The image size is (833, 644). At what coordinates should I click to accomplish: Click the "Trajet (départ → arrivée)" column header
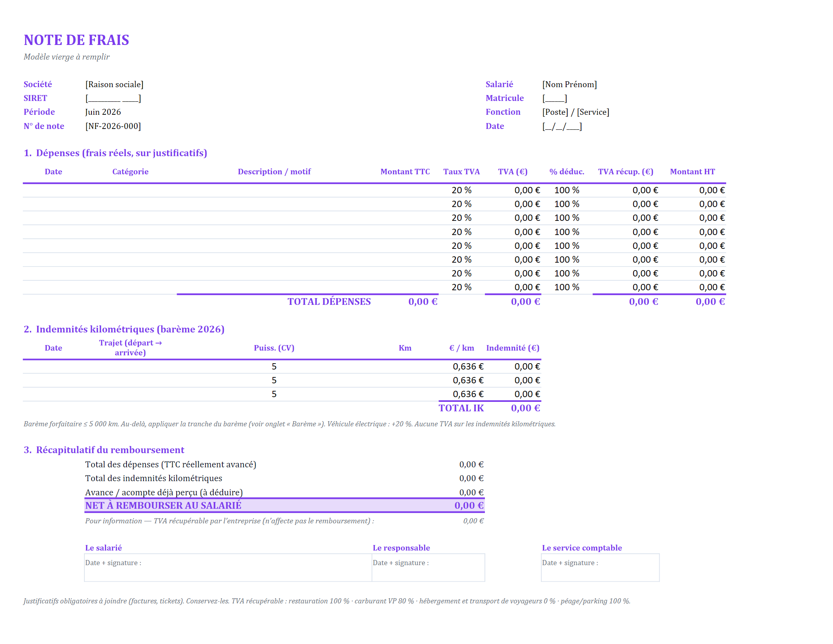click(130, 348)
